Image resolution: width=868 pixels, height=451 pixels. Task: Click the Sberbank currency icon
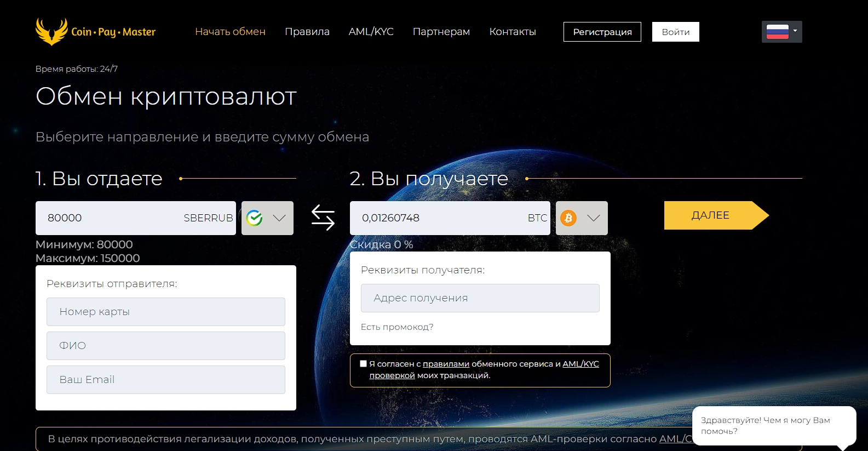tap(255, 218)
